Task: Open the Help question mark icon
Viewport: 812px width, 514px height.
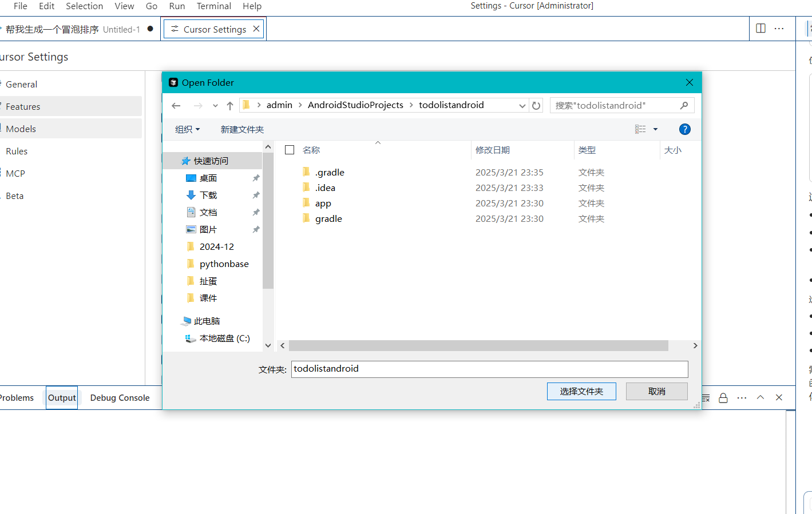Action: point(685,129)
